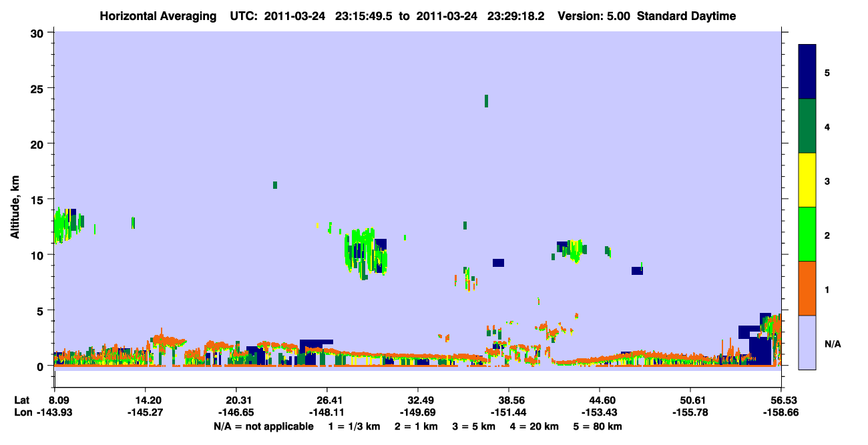Click the 10 altitude tick label
868x445 pixels.
tap(38, 255)
